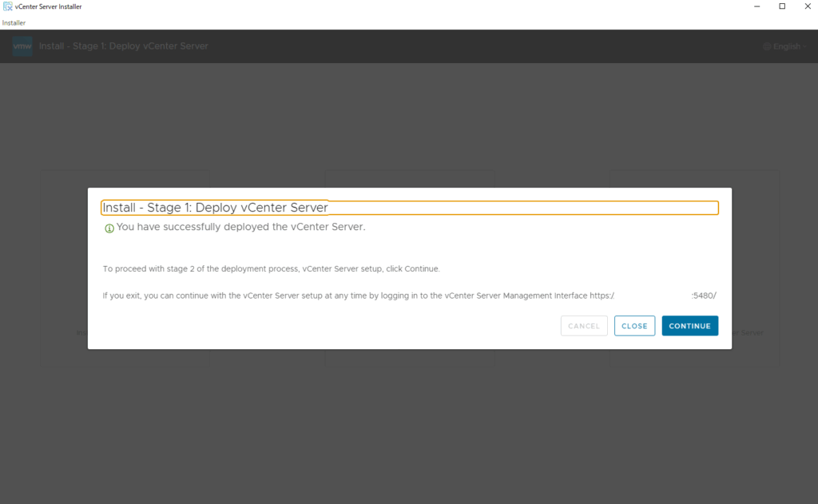Expand the English language dropdown
The width and height of the screenshot is (818, 504).
[787, 46]
